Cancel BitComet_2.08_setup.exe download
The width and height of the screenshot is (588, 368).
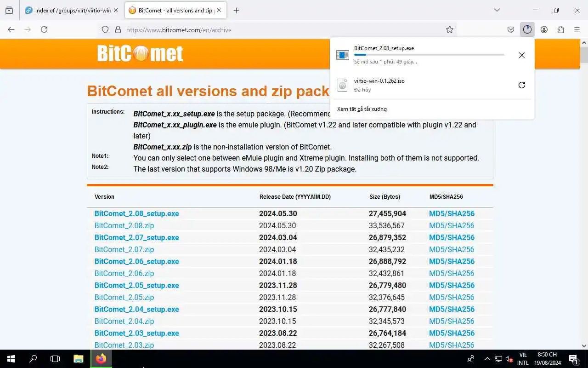[x=521, y=55]
